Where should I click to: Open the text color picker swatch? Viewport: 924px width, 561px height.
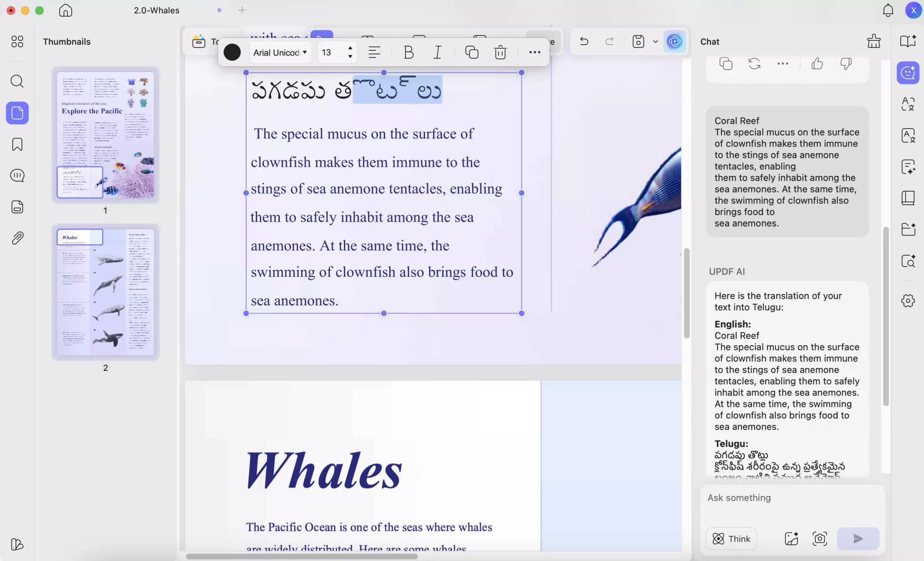click(232, 52)
